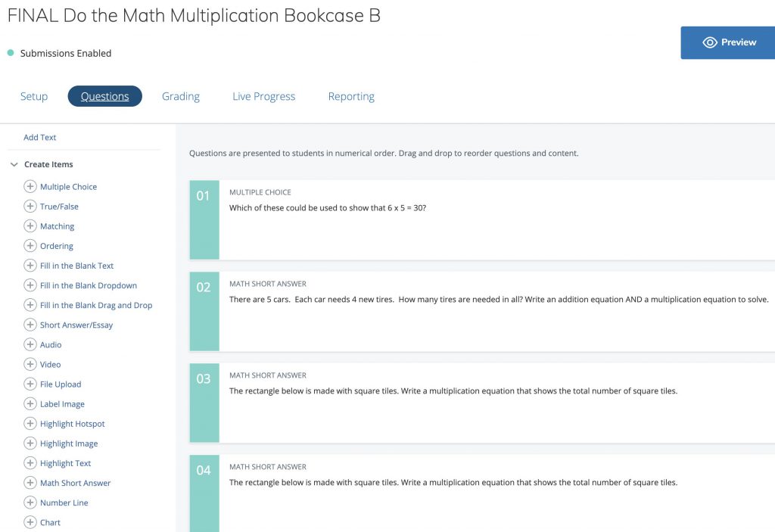Click the 02 question number handle
The image size is (775, 532).
(x=204, y=312)
